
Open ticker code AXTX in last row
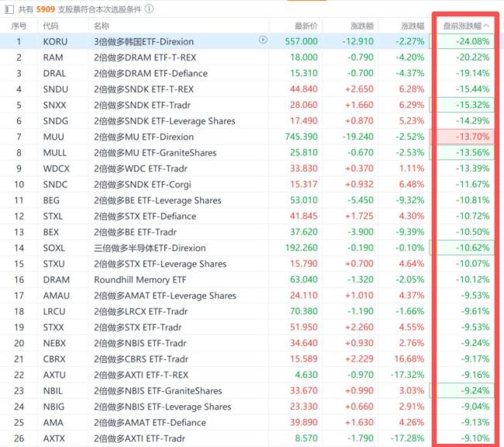54,438
